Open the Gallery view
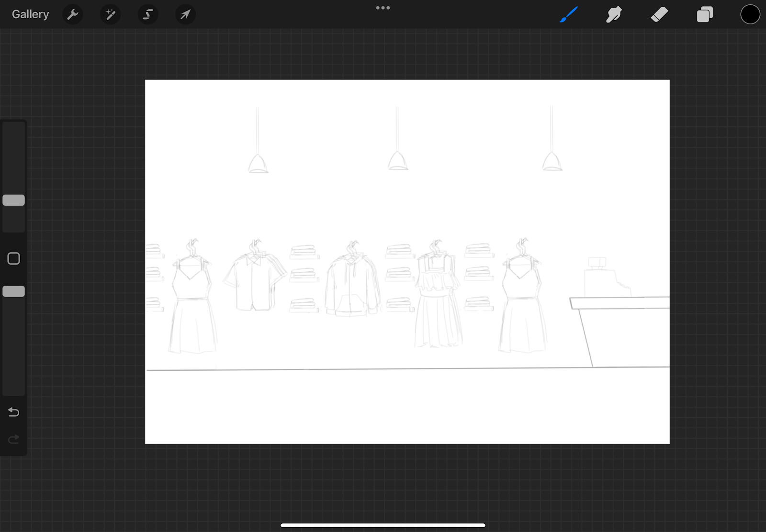 30,14
